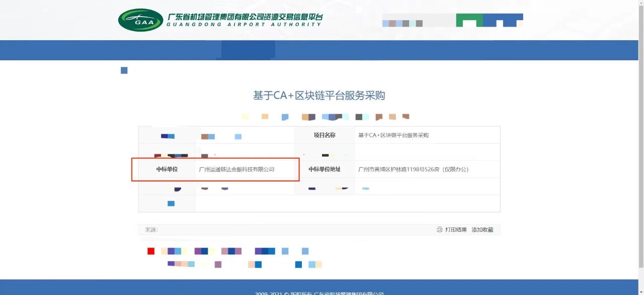The height and width of the screenshot is (295, 644).
Task: Click the 来源 source label
Action: 151,230
